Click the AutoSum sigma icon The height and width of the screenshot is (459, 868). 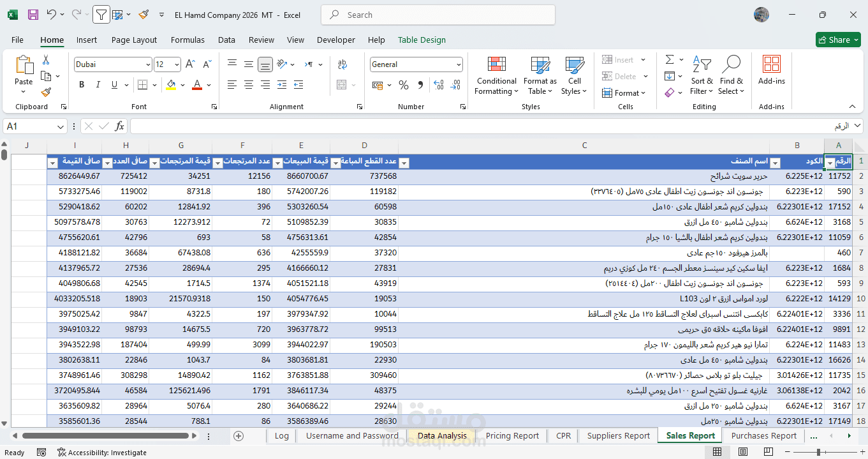[670, 59]
